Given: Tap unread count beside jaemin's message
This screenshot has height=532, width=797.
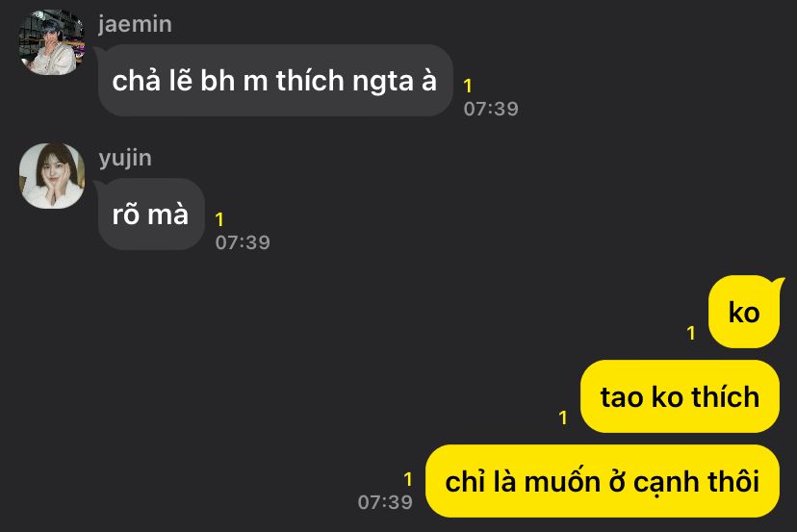Looking at the screenshot, I should click(x=468, y=86).
